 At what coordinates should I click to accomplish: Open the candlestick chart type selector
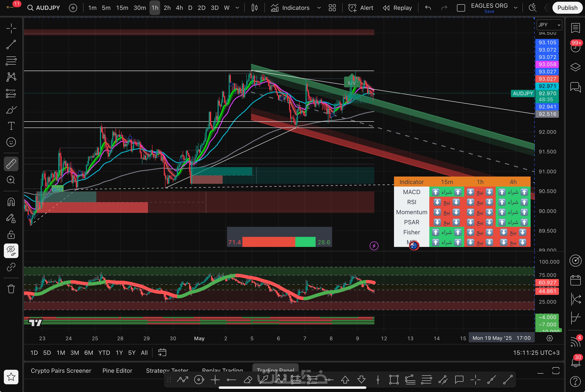[254, 8]
